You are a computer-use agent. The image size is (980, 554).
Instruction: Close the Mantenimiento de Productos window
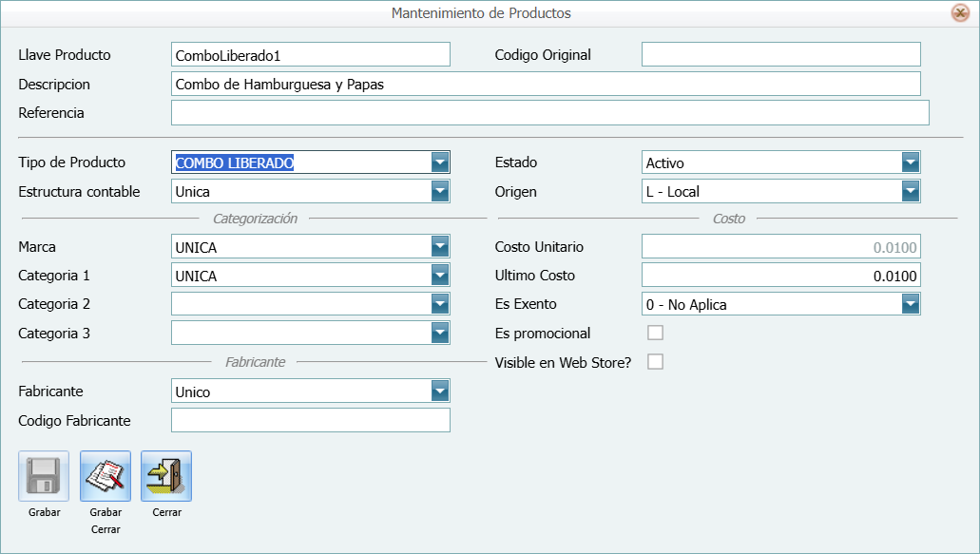pyautogui.click(x=960, y=13)
